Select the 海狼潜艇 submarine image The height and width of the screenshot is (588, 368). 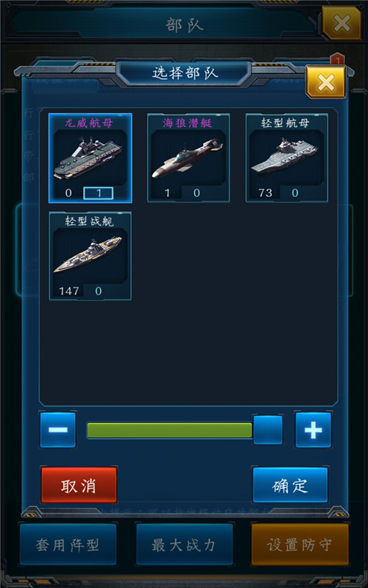pos(188,158)
